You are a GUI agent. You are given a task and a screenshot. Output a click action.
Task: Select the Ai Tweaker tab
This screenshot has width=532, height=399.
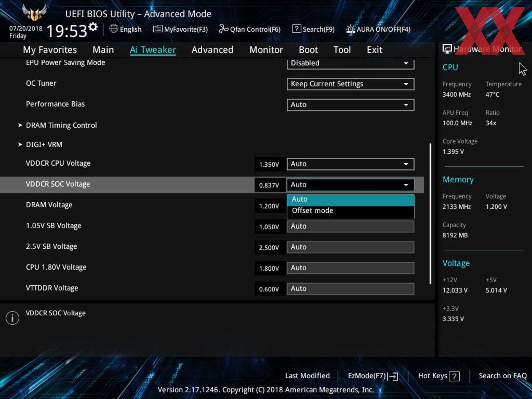point(153,50)
